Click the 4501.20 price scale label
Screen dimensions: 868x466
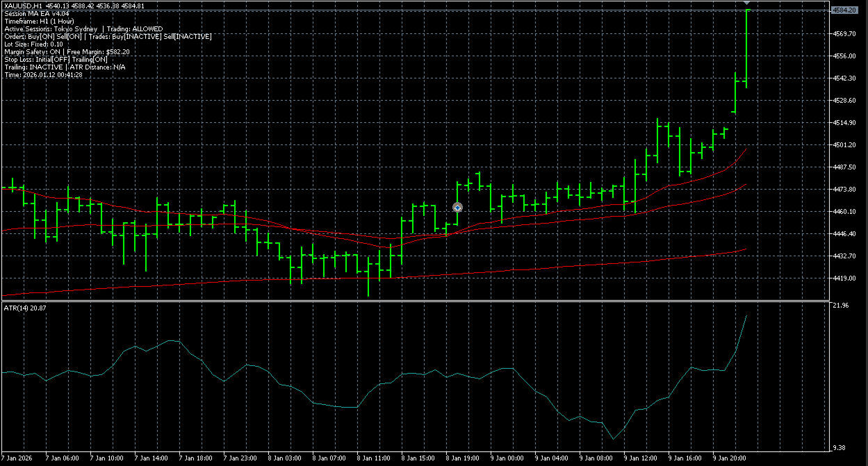pos(844,144)
